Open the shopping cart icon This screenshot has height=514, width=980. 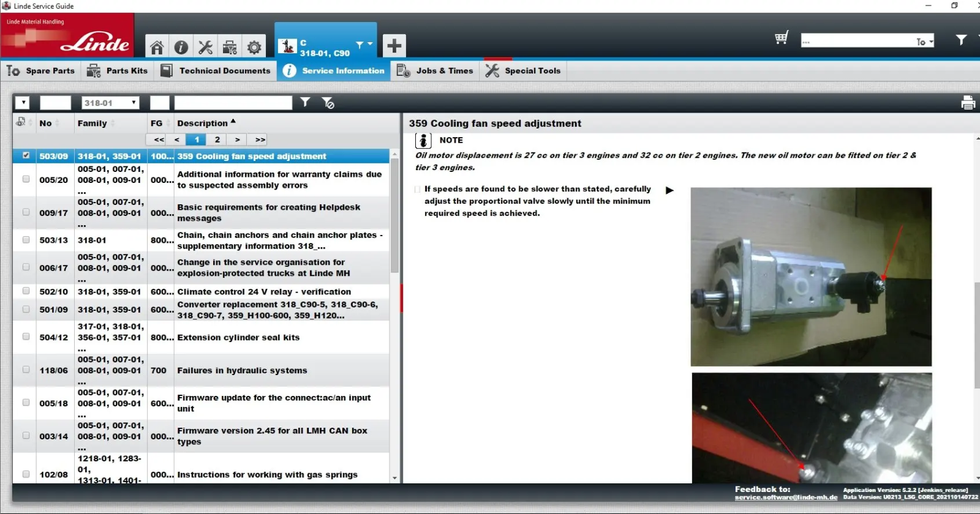(x=782, y=39)
